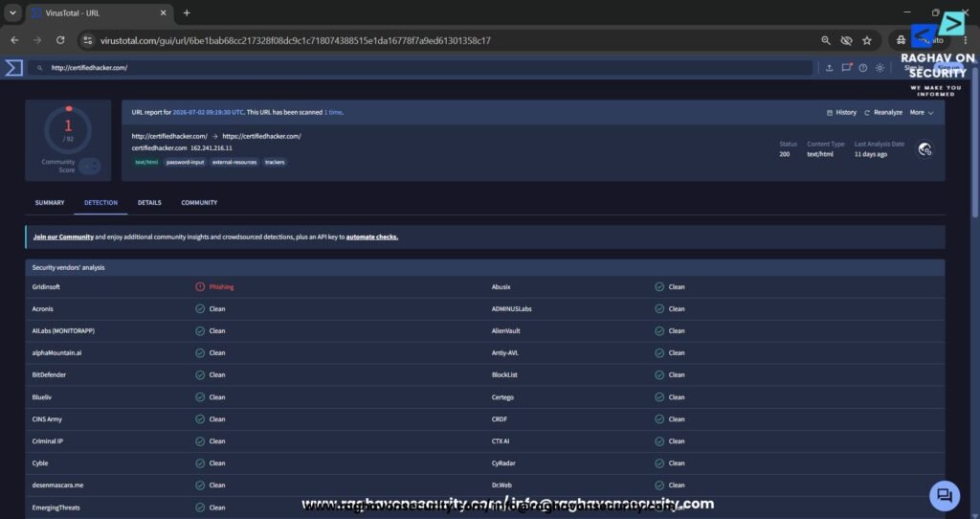The image size is (980, 519).
Task: Click the VirusTotal logo icon
Action: [x=13, y=68]
